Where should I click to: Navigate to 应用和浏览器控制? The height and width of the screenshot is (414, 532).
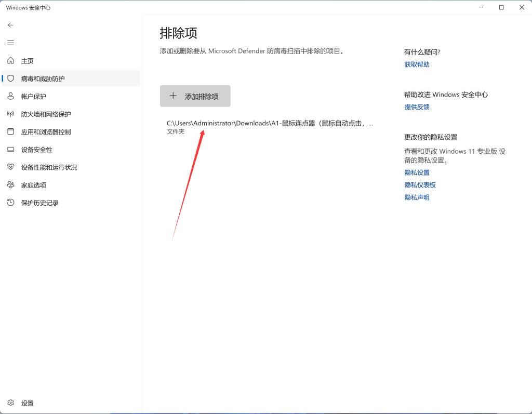[x=71, y=131]
